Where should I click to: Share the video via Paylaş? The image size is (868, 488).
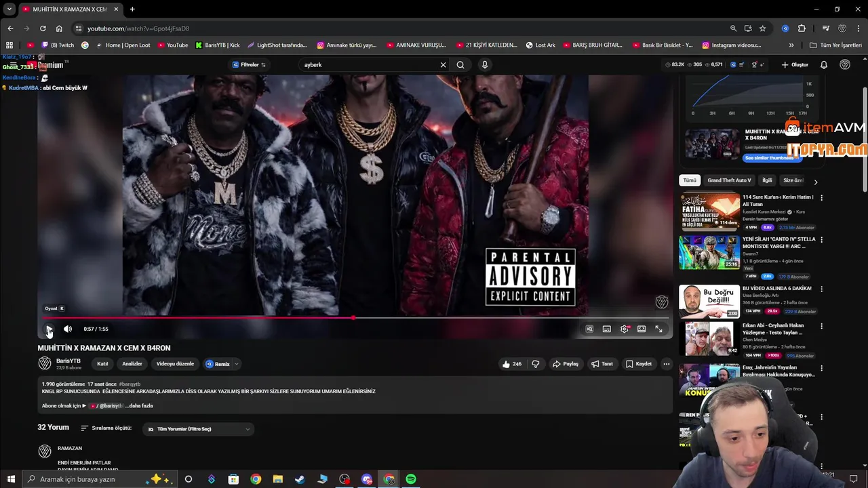click(x=566, y=364)
